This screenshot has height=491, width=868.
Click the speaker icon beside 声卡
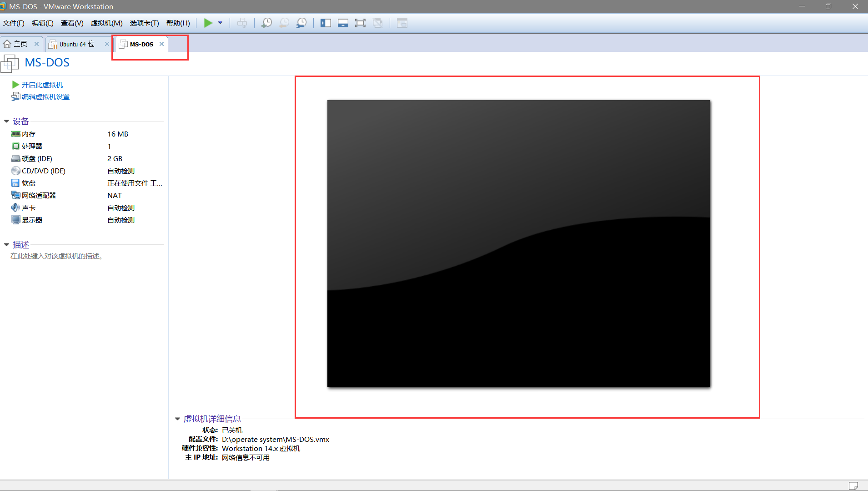tap(16, 208)
